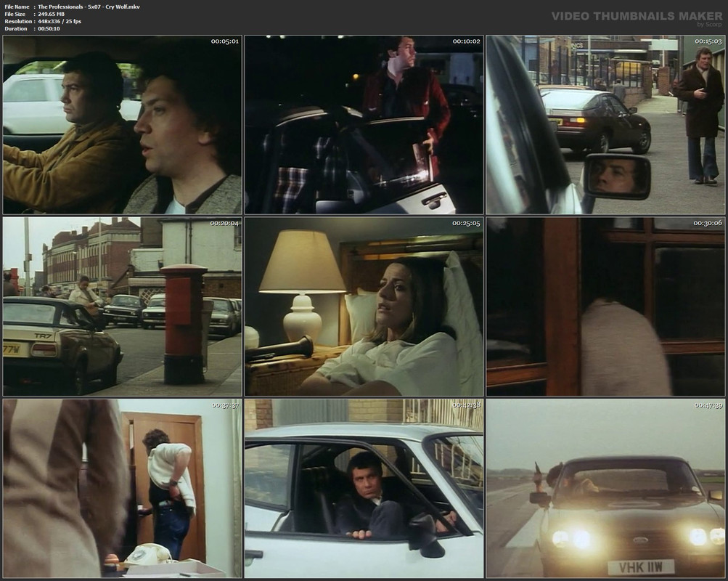Select the thumbnail at 00:15:03
Image resolution: width=728 pixels, height=581 pixels.
pyautogui.click(x=605, y=125)
